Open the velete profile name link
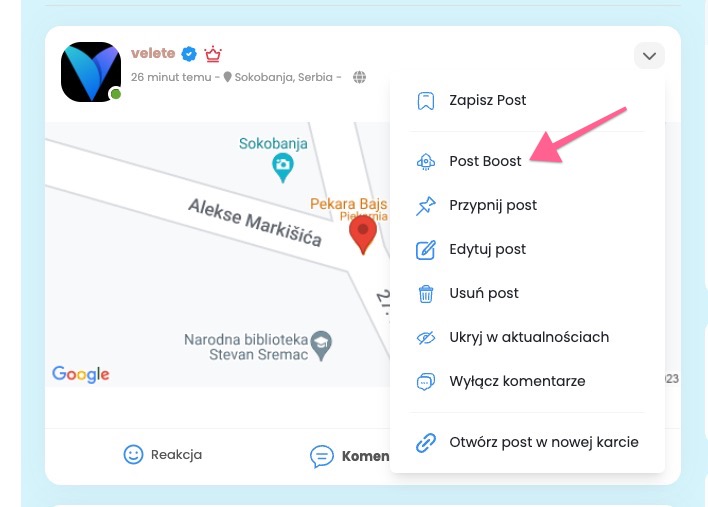Viewport: 708px width, 507px height. click(x=153, y=53)
